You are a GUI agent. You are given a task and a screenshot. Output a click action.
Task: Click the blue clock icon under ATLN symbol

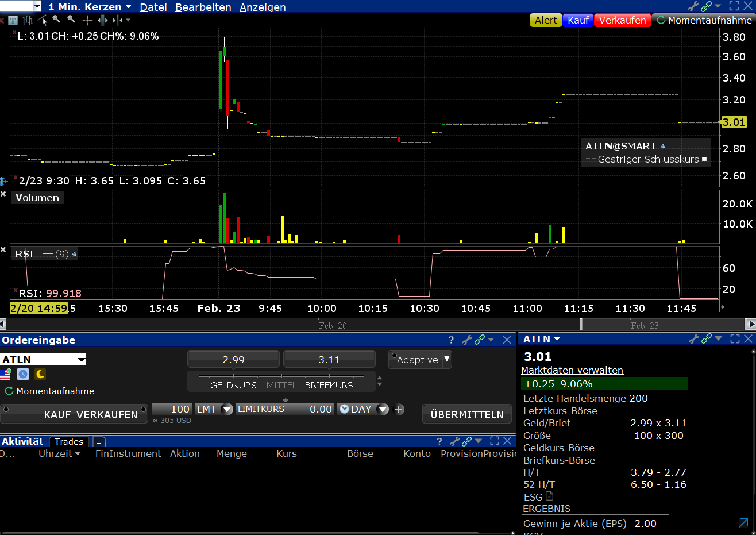click(23, 374)
